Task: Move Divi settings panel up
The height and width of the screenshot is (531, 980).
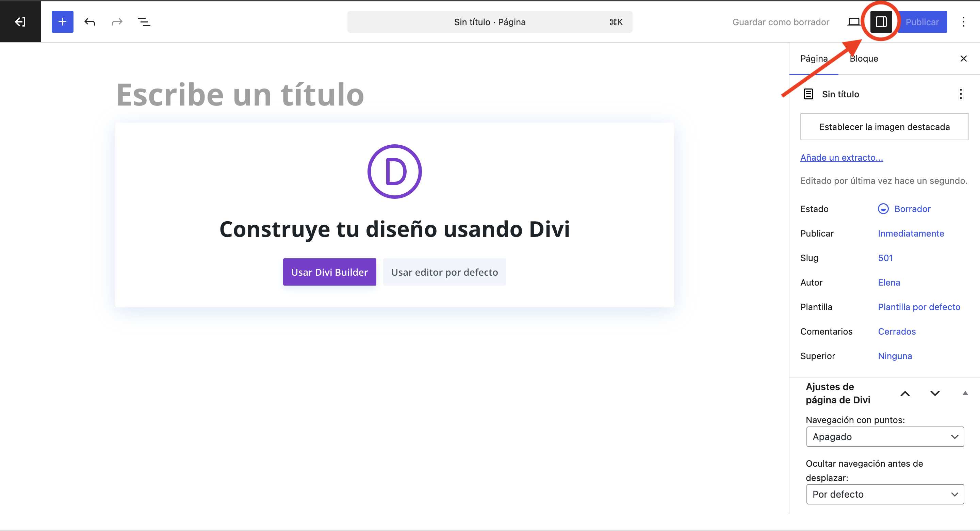Action: click(905, 393)
